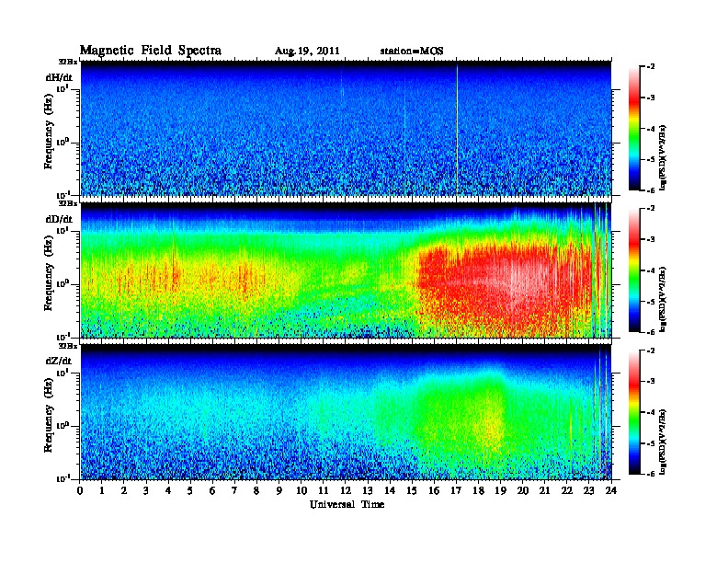Screen dimensions: 728x563
Task: Click the "6" tick on Universal Time axis
Action: [x=212, y=490]
